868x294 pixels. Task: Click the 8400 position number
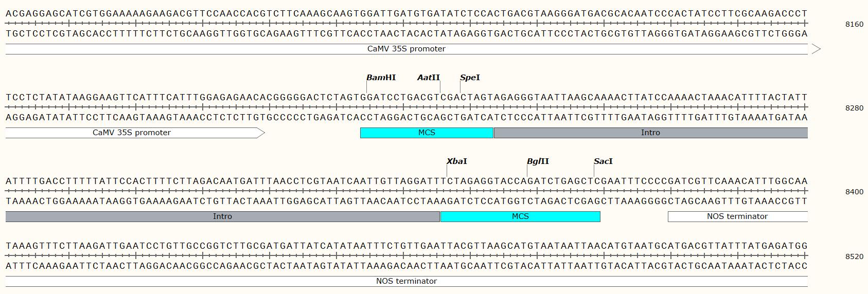coord(854,192)
